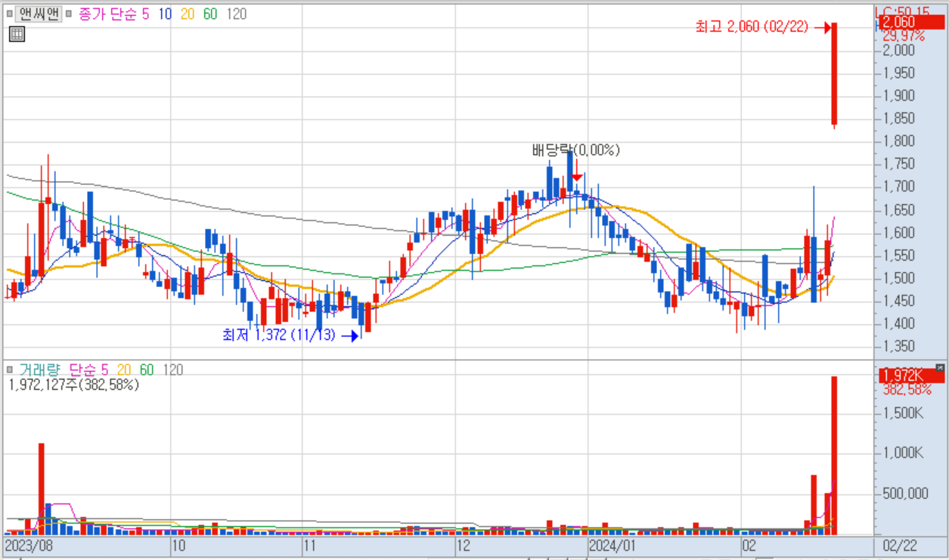Click the 앤씨앤 stock name button
949x560 pixels.
coord(39,14)
